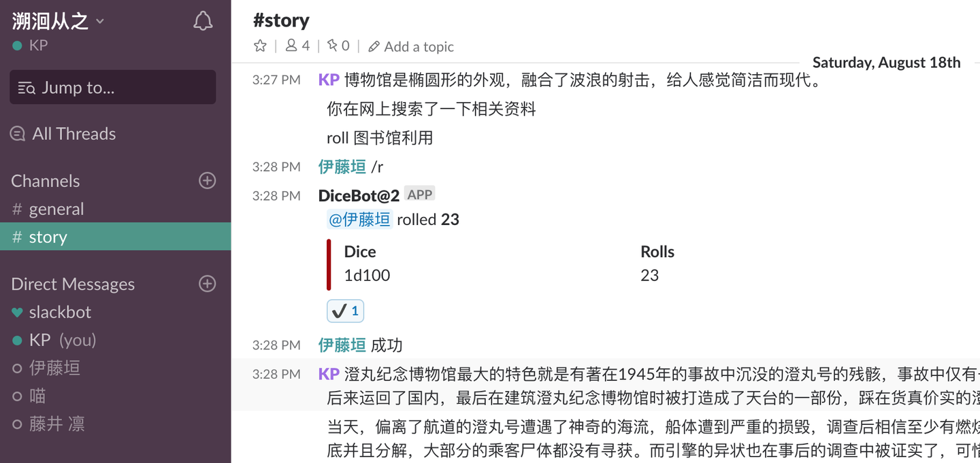The width and height of the screenshot is (980, 463).
Task: Open the 溯洄从之 workspace menu
Action: tap(58, 20)
